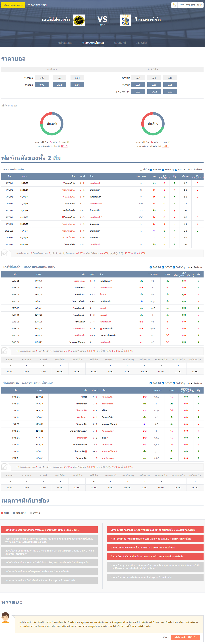Click the red card icon in Göteborg's 16/05/25 row
The width and height of the screenshot is (205, 644).
click(86, 452)
